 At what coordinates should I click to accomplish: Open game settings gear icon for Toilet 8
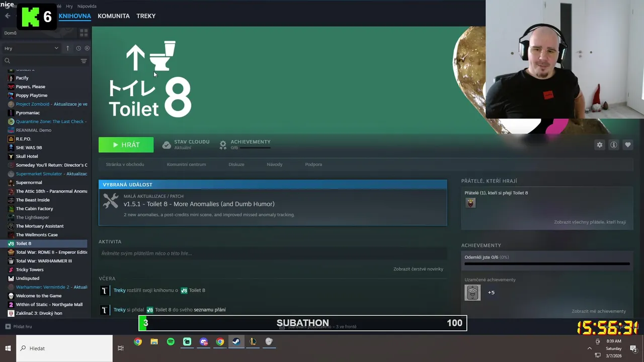599,145
